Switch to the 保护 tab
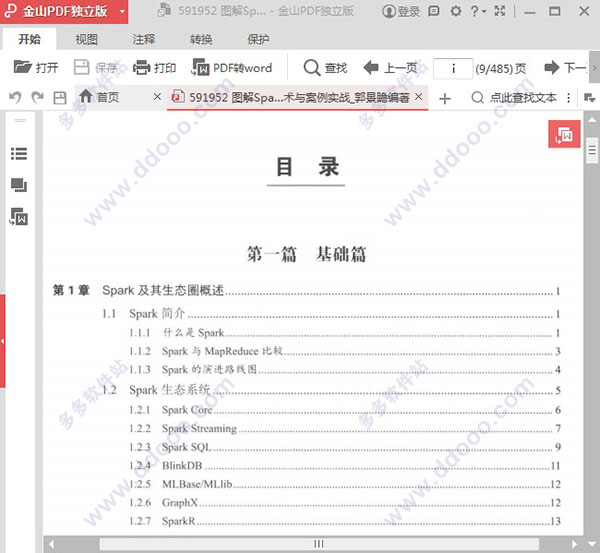The image size is (600, 553). [x=258, y=39]
